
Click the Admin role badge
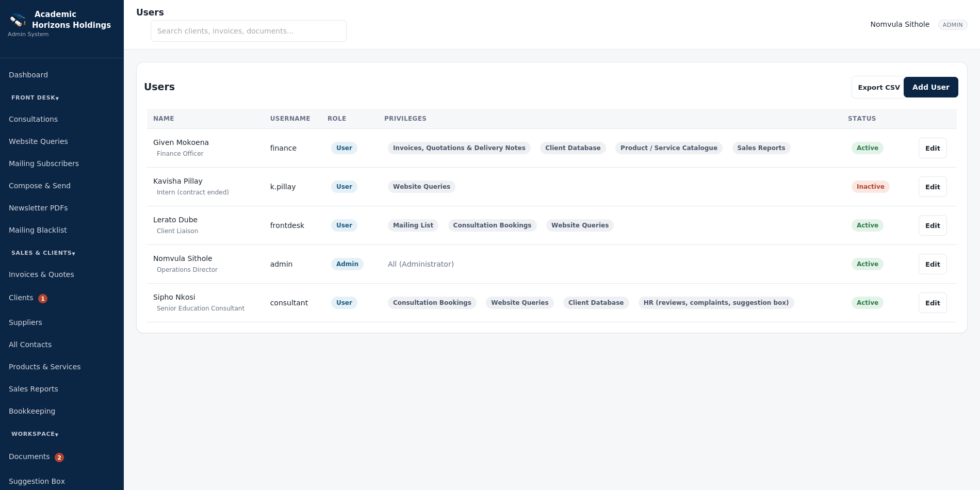tap(347, 264)
